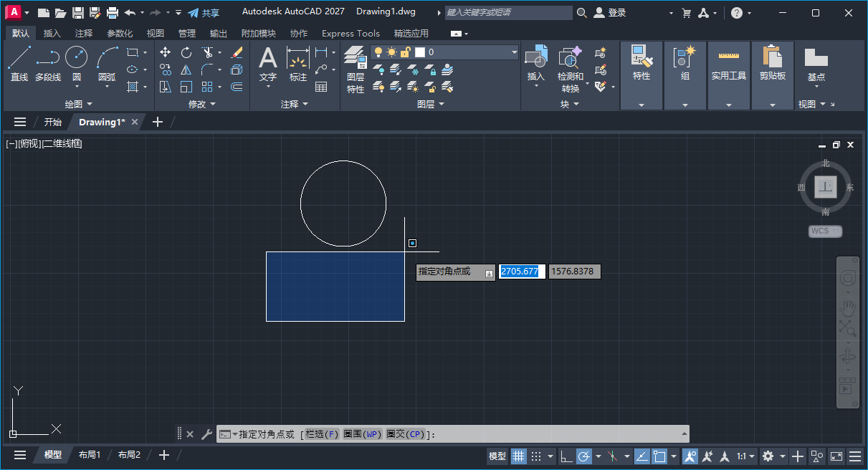The image size is (868, 470).
Task: Open the Express Tools ribbon tab
Action: coord(350,33)
